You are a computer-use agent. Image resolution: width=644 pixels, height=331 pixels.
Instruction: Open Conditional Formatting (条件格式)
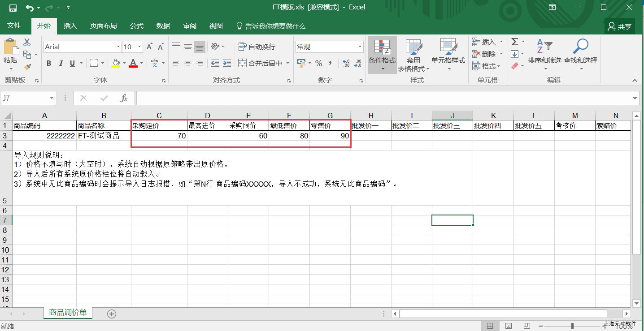point(382,56)
